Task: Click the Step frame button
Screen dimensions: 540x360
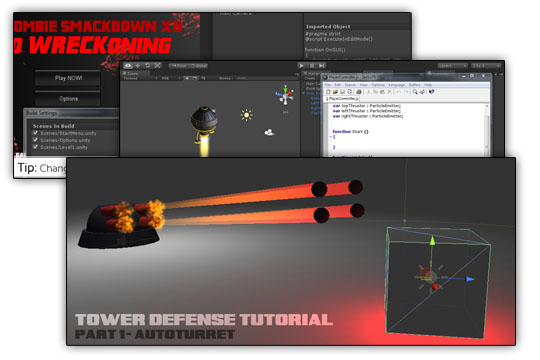Action: [x=322, y=65]
